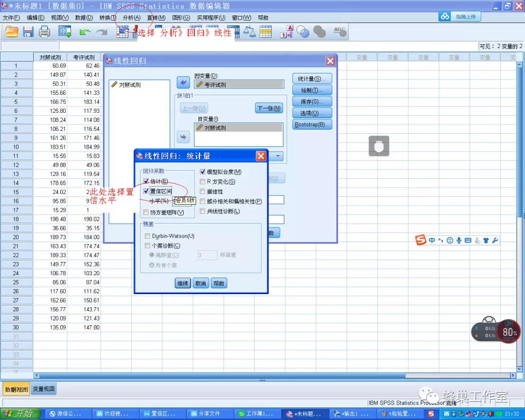
Task: Open the Bootstrap(B)... button
Action: click(312, 124)
